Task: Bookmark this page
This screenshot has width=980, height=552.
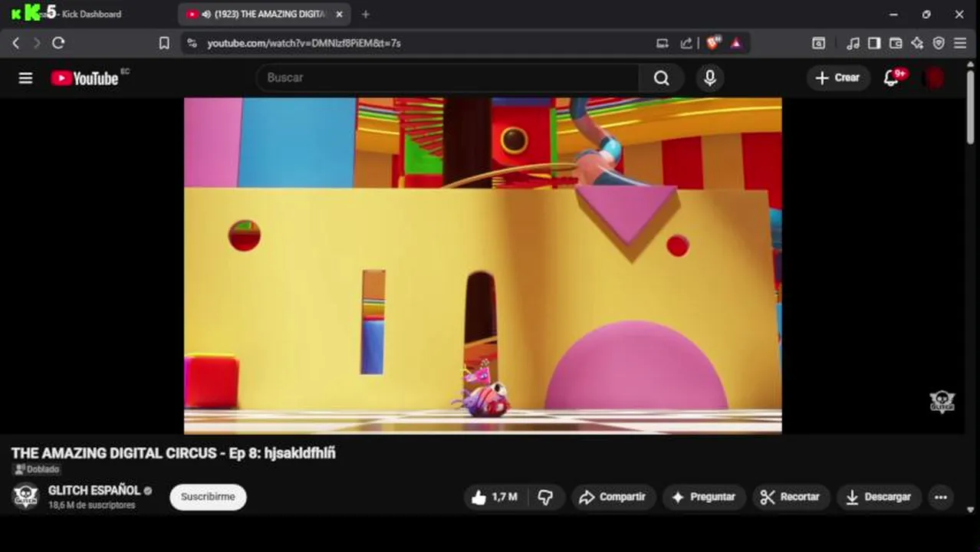Action: (163, 43)
